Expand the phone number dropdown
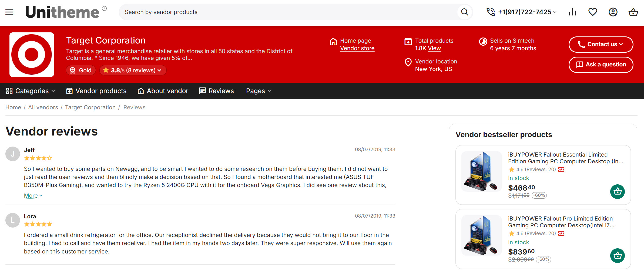The width and height of the screenshot is (644, 271). point(554,12)
